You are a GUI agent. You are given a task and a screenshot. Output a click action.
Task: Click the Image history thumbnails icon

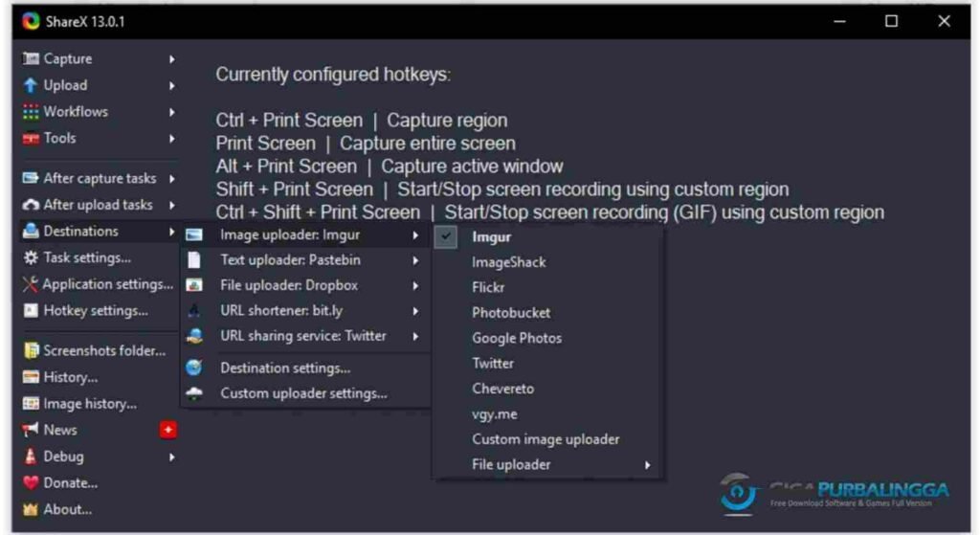point(30,404)
